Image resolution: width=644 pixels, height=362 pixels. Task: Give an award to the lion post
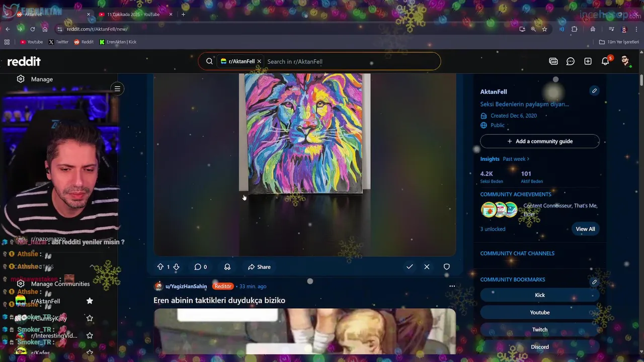click(x=227, y=267)
